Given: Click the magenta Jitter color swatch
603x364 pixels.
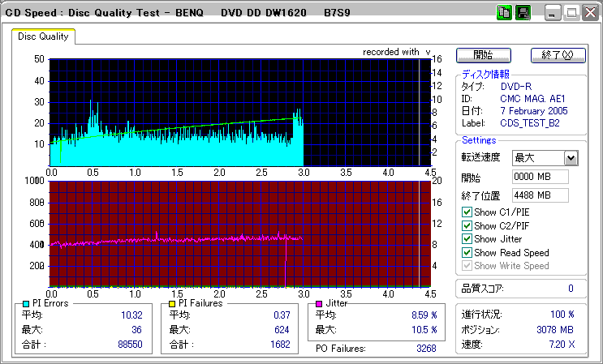Looking at the screenshot, I should pos(319,304).
